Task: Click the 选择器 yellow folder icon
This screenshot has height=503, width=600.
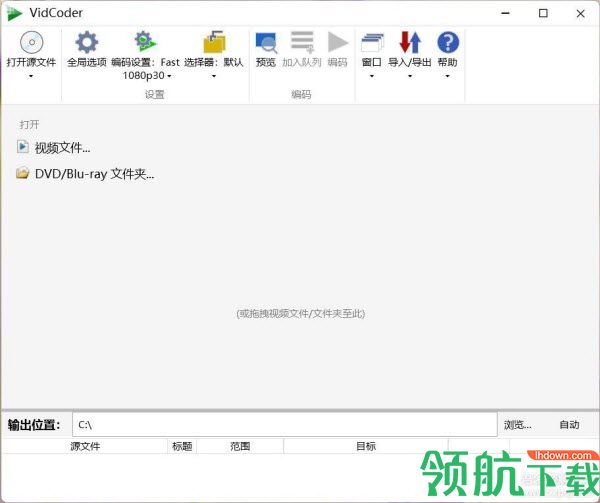Action: click(214, 42)
